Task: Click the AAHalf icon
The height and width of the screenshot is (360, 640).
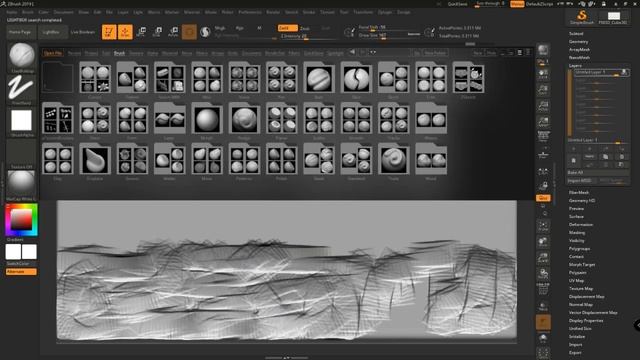Action: (x=543, y=122)
